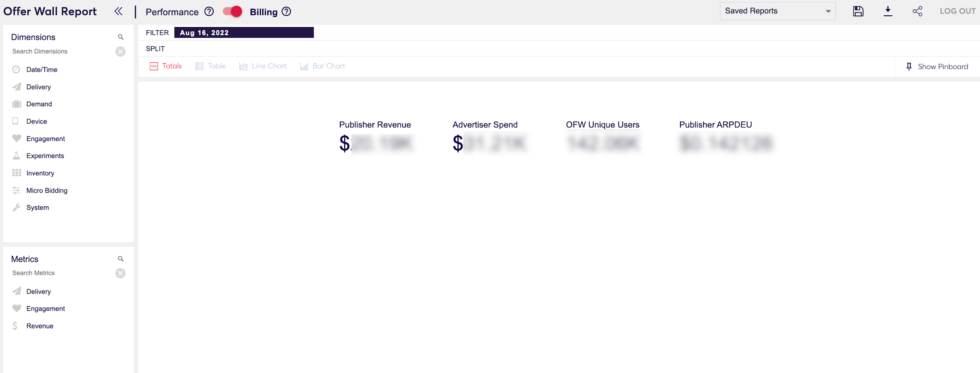Click the Metrics search magnifier icon
The height and width of the screenshot is (373, 980).
click(121, 259)
